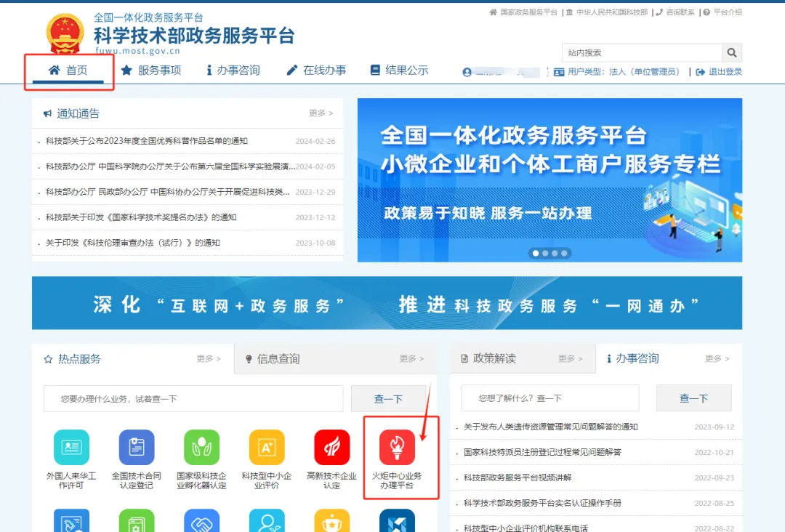Viewport: 785px width, 532px height.
Task: Switch to 信息查询 tab
Action: click(278, 359)
